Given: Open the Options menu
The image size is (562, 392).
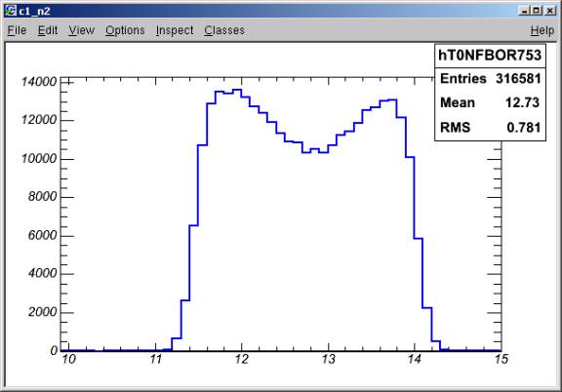Looking at the screenshot, I should point(125,30).
